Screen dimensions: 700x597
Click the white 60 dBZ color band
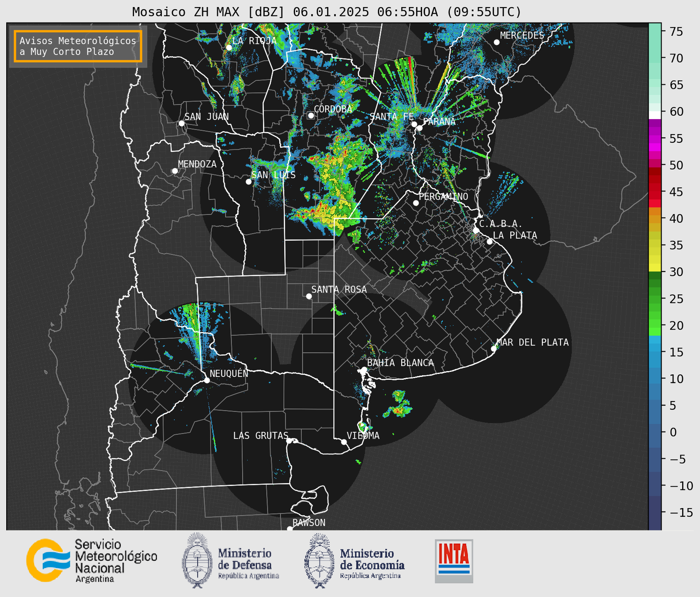[655, 115]
